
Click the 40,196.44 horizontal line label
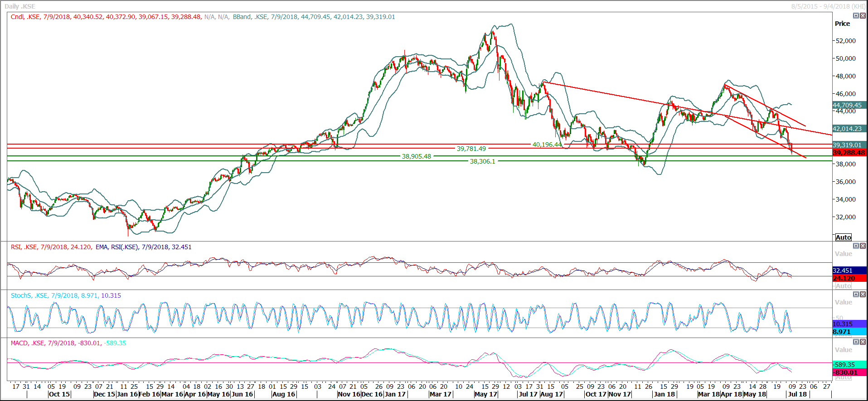(547, 145)
